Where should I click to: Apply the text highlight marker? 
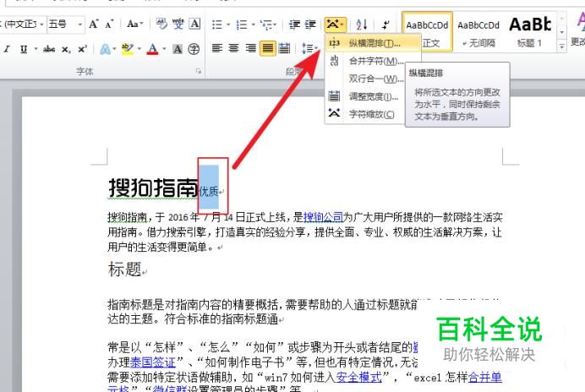pos(128,49)
